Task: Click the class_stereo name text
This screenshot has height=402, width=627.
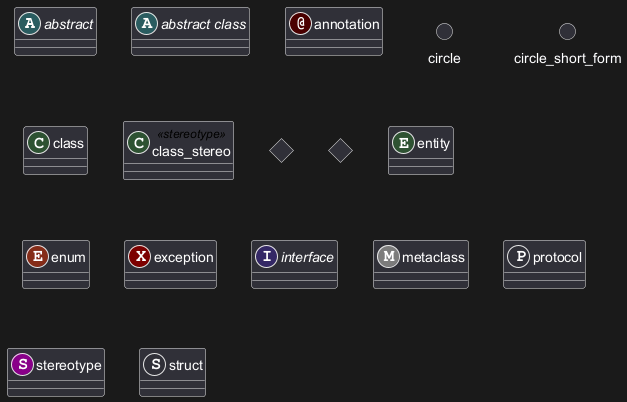Action: tap(191, 152)
